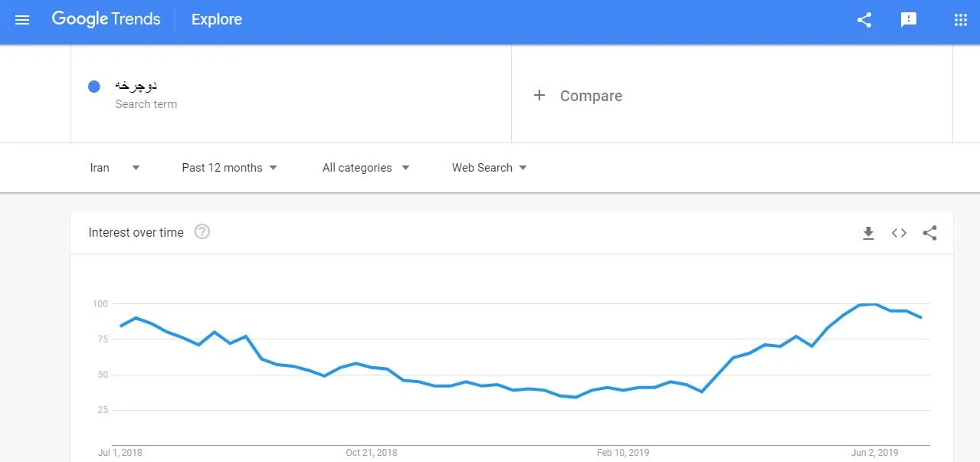980x462 pixels.
Task: Click the embed code icon
Action: click(899, 233)
